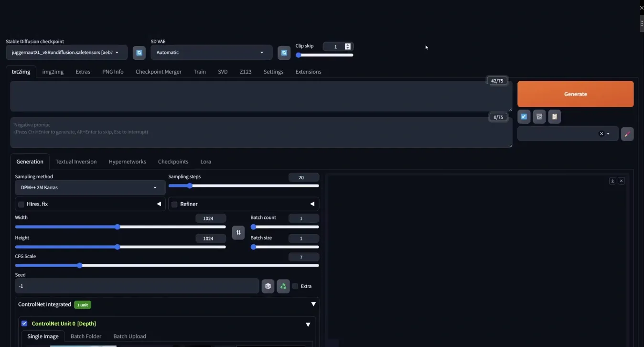This screenshot has width=644, height=347.
Task: Expand the Refiner section arrow
Action: pyautogui.click(x=312, y=204)
